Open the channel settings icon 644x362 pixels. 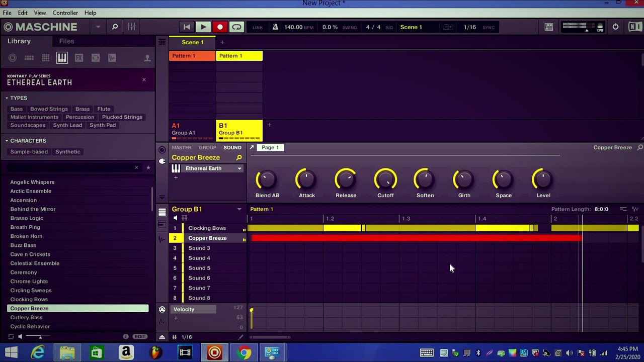coord(162,150)
